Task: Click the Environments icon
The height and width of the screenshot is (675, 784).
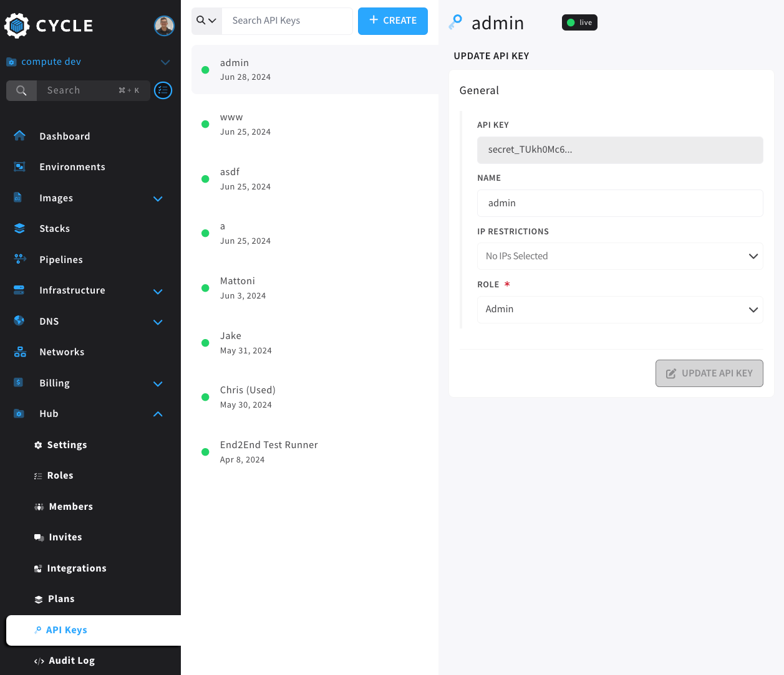Action: (x=19, y=166)
